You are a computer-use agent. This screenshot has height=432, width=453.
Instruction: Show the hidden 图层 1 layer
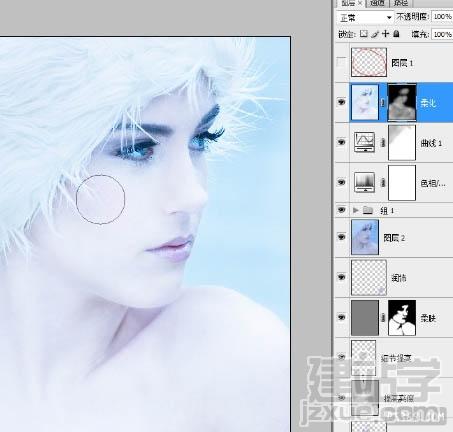[341, 62]
